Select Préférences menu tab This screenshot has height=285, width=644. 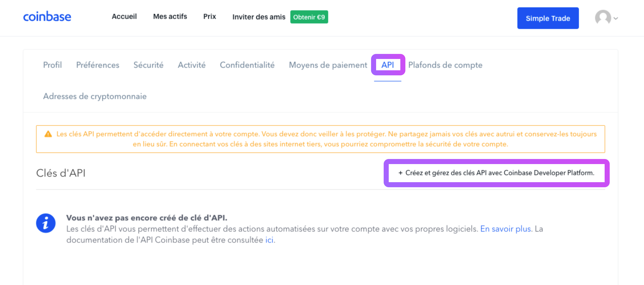tap(98, 65)
